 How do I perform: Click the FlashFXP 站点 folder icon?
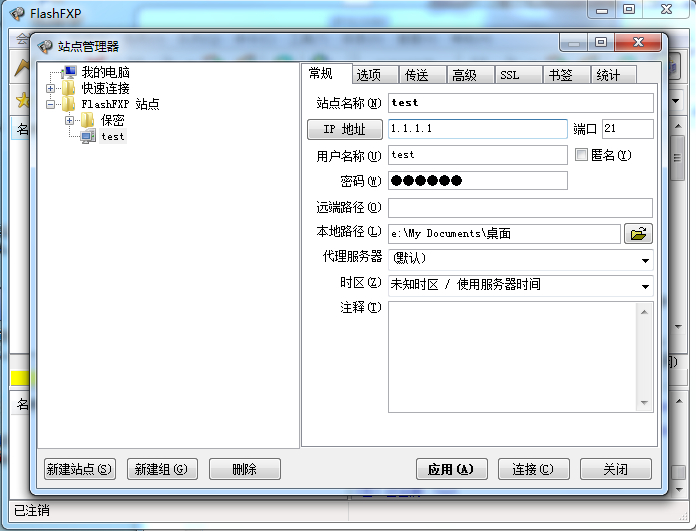[69, 105]
